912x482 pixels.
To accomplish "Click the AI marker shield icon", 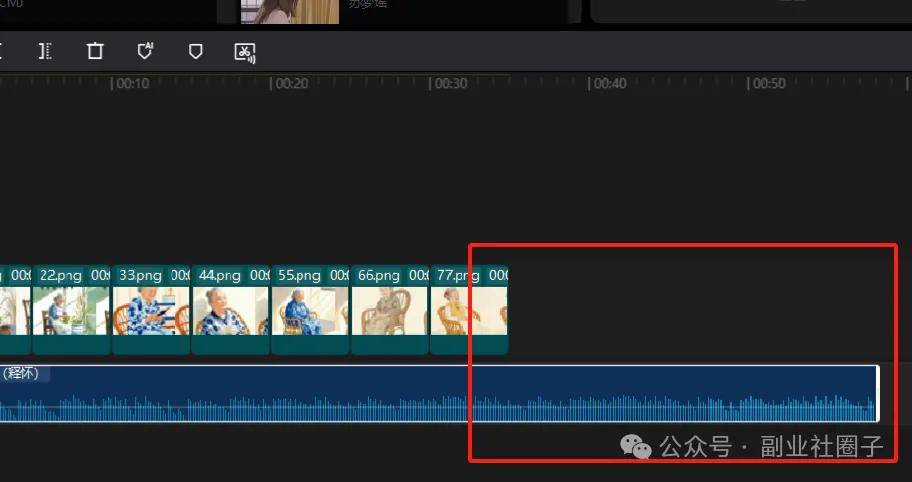I will [x=146, y=51].
